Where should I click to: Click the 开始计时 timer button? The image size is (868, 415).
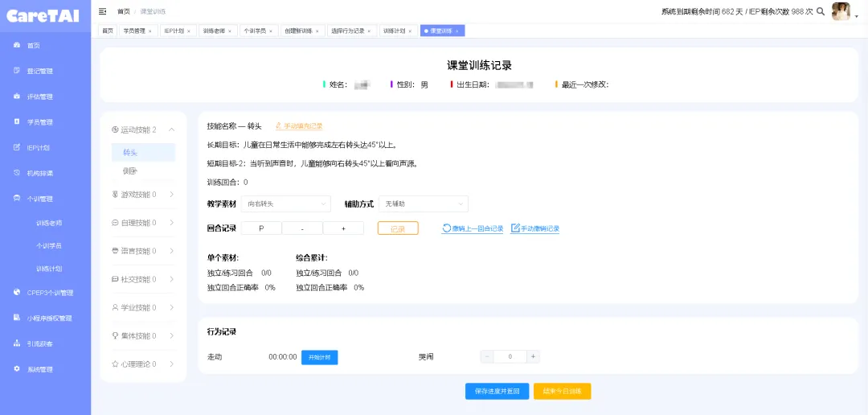coord(319,357)
